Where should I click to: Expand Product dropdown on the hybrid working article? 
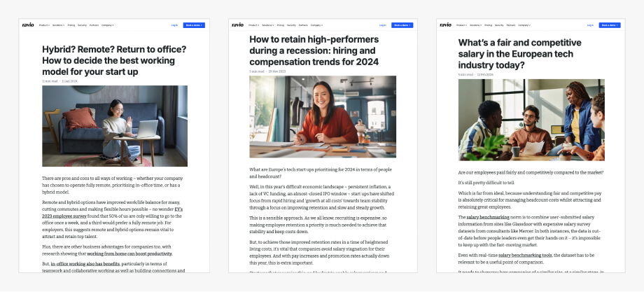pyautogui.click(x=43, y=25)
